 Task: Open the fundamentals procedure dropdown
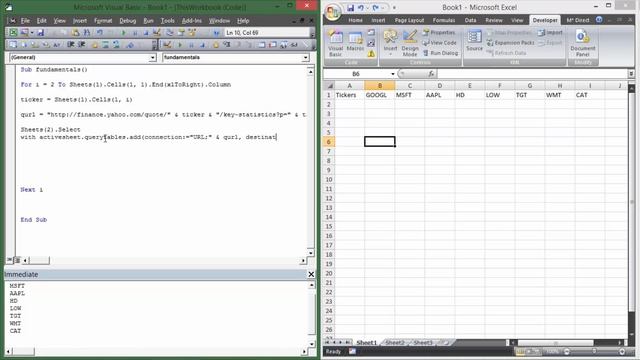(x=305, y=58)
